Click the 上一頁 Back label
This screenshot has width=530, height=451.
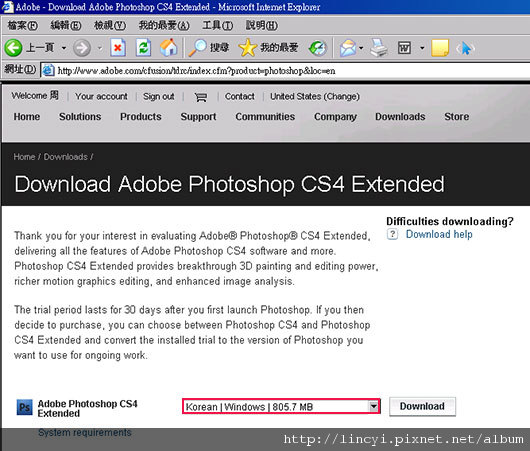point(40,48)
